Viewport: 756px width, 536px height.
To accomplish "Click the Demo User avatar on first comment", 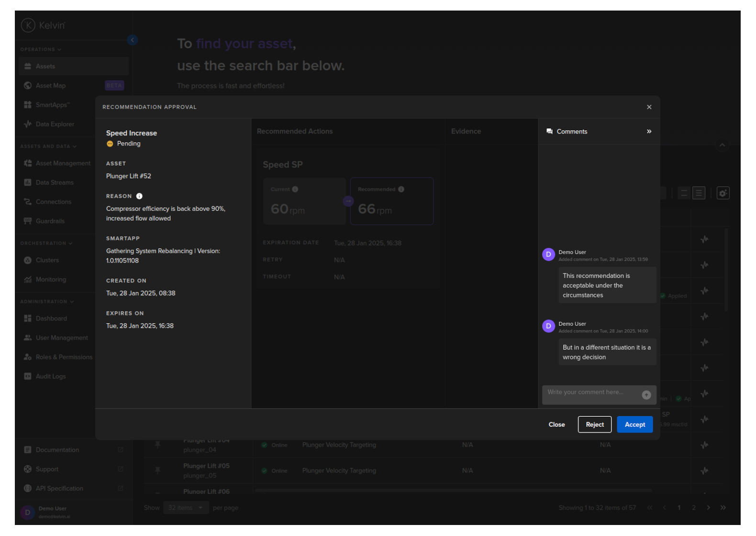I will 548,255.
